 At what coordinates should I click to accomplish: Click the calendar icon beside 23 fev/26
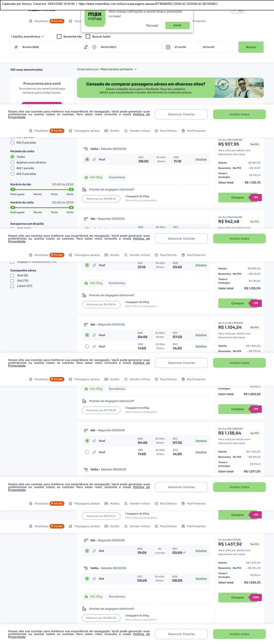tap(168, 47)
